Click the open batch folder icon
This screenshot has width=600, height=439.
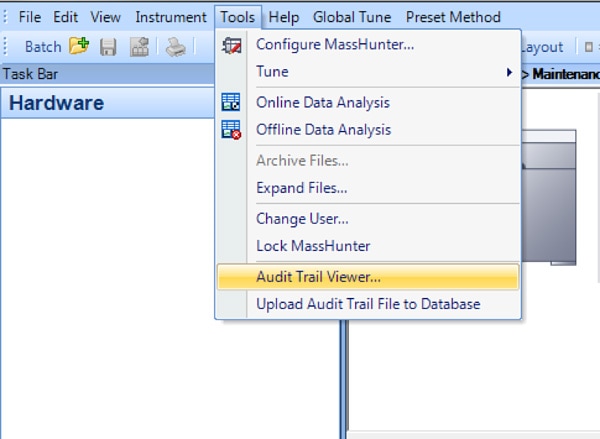coord(79,47)
